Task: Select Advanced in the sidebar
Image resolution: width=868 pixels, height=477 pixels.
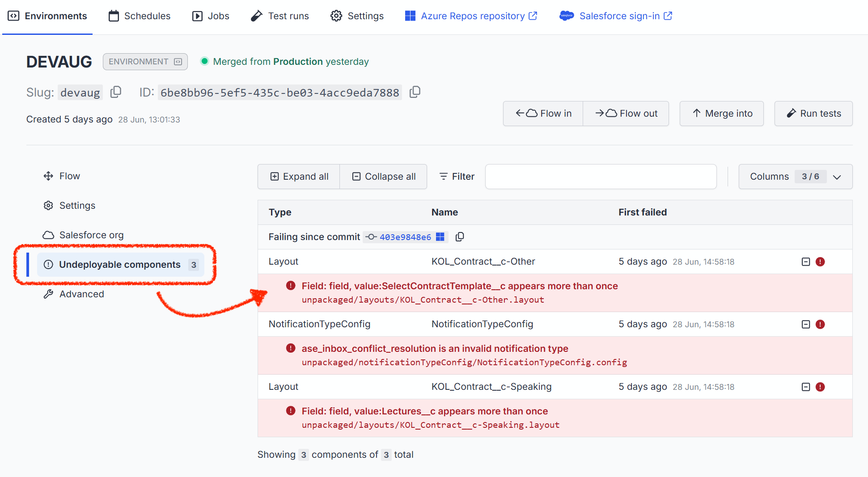Action: 74,294
